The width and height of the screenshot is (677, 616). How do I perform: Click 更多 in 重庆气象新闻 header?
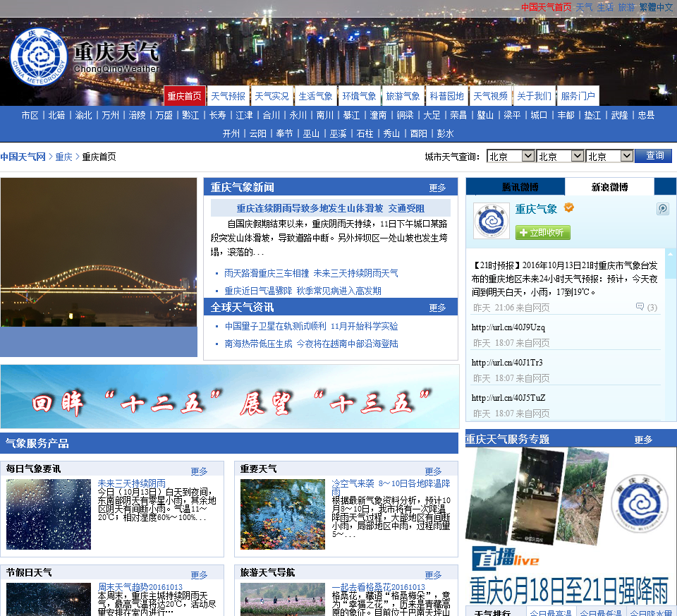tap(437, 188)
